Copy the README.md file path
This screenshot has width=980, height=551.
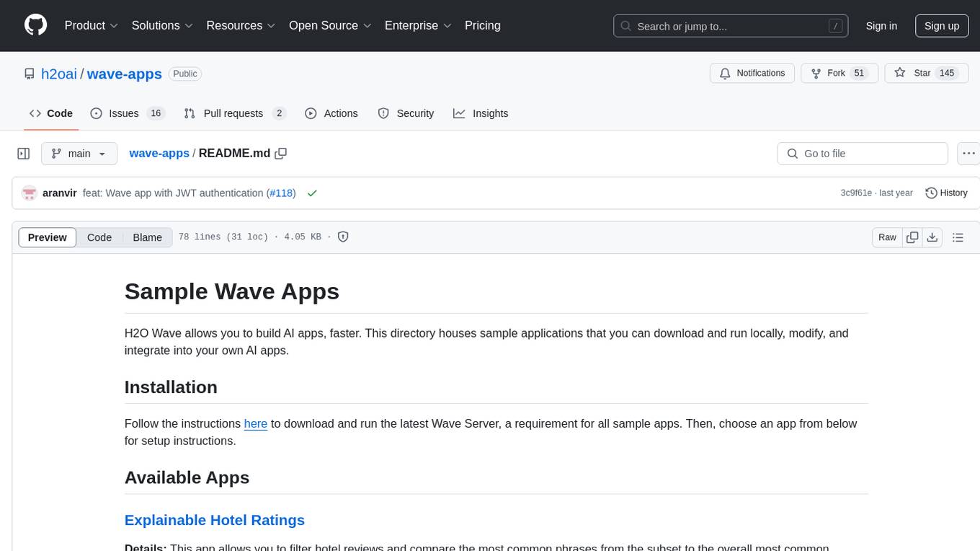[281, 153]
